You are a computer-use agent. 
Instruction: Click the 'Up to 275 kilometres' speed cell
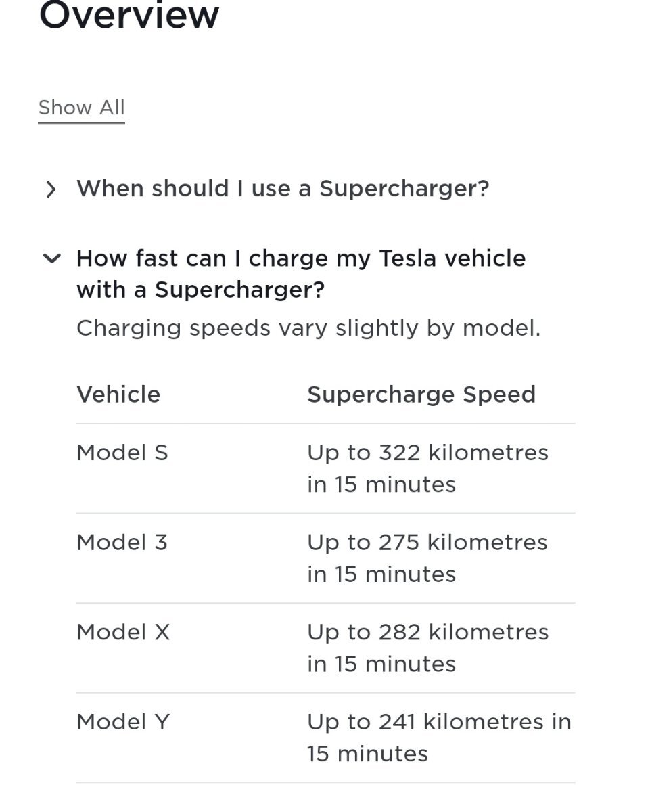427,558
